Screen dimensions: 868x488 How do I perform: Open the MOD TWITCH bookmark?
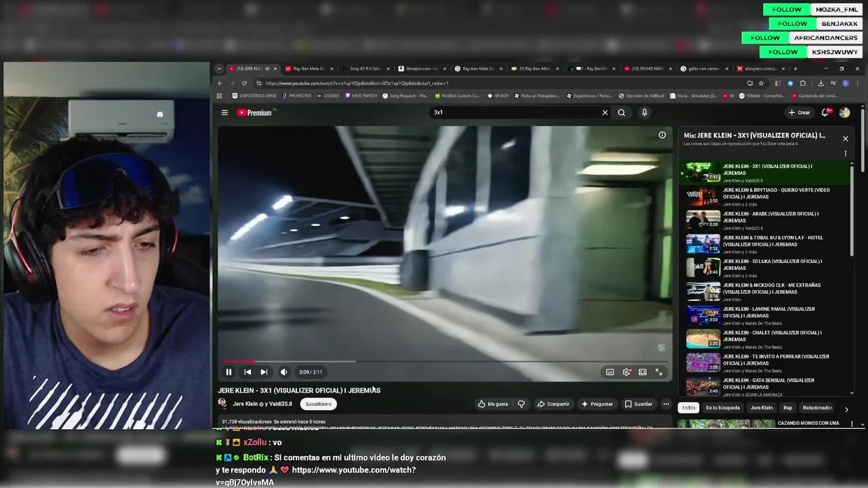pos(361,96)
